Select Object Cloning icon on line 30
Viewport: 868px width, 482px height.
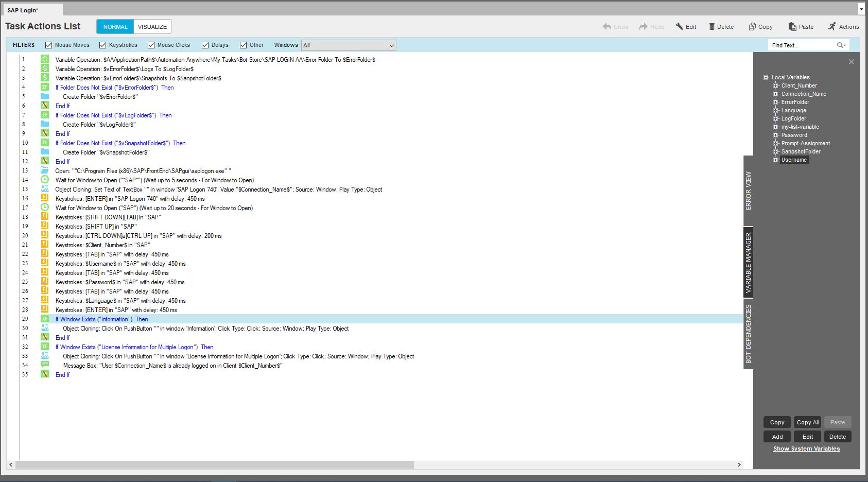(x=45, y=328)
